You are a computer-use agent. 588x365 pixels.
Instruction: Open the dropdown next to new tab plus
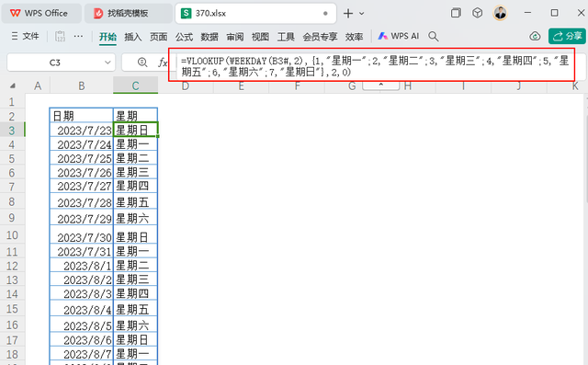pyautogui.click(x=361, y=14)
